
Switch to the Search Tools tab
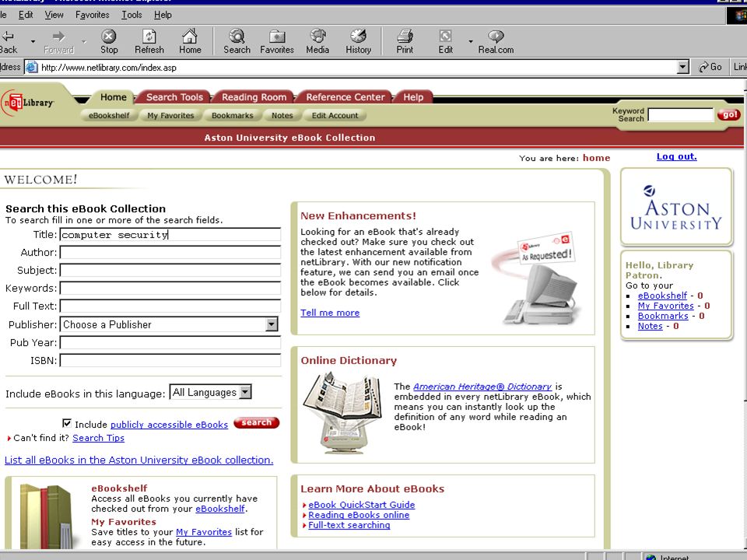tap(174, 97)
